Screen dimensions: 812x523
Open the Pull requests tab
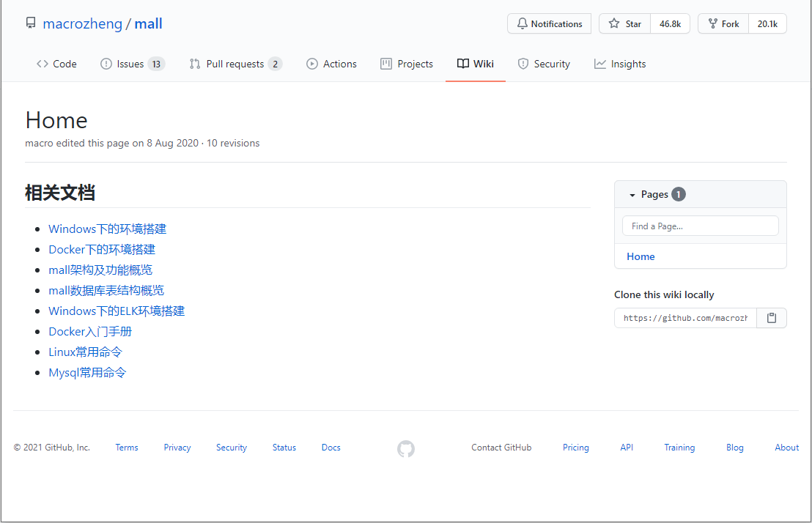pos(236,64)
